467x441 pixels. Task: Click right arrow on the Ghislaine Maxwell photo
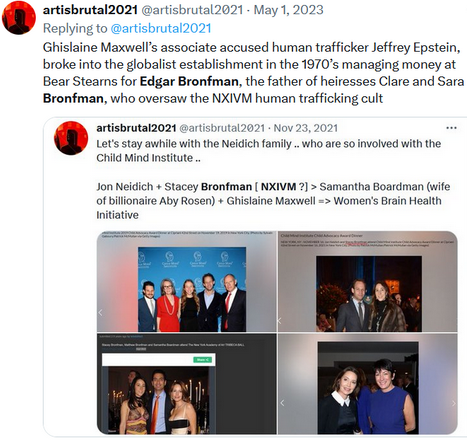coord(453,403)
